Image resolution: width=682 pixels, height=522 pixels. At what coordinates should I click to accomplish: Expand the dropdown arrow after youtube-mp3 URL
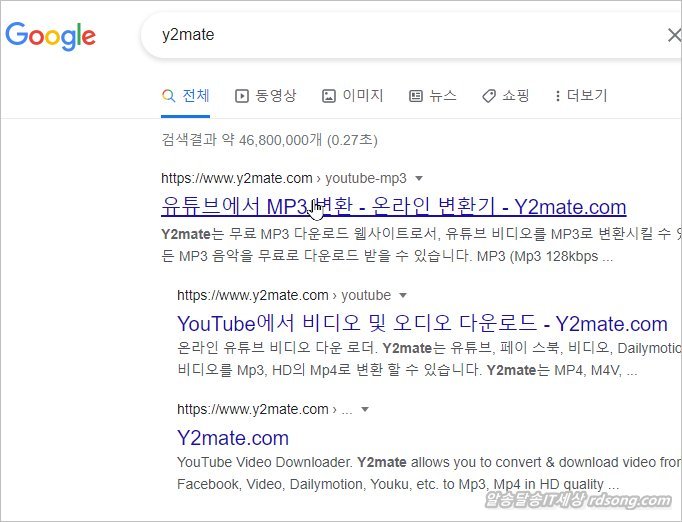tap(419, 179)
